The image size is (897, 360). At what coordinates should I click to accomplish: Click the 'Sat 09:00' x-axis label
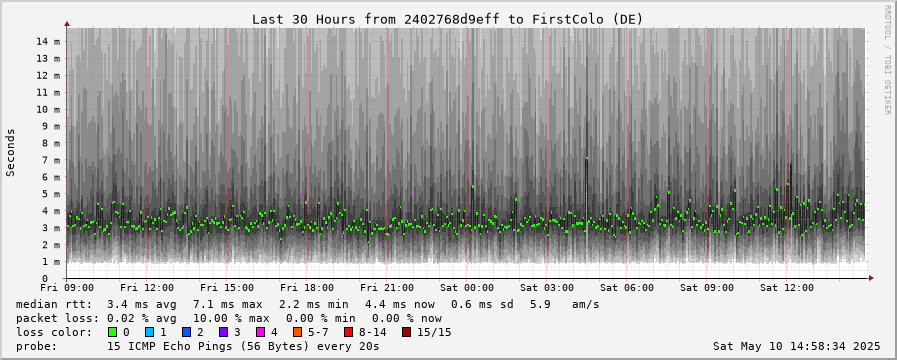point(707,287)
